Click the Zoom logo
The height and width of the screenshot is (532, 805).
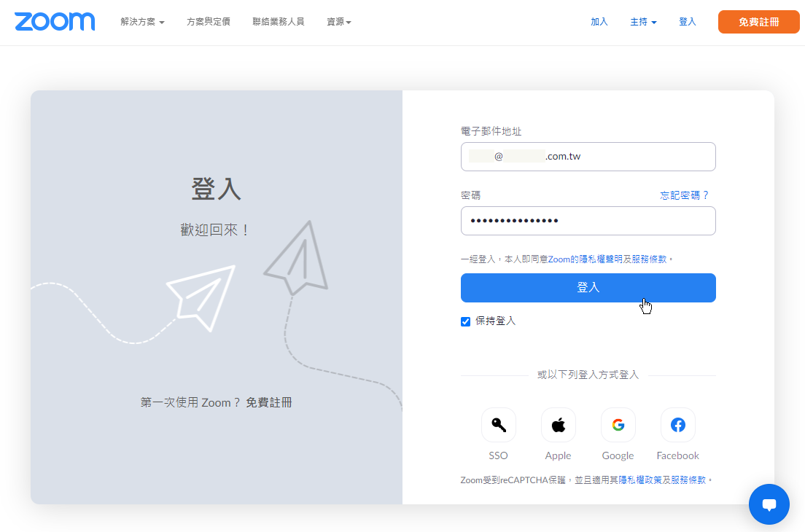pyautogui.click(x=55, y=21)
